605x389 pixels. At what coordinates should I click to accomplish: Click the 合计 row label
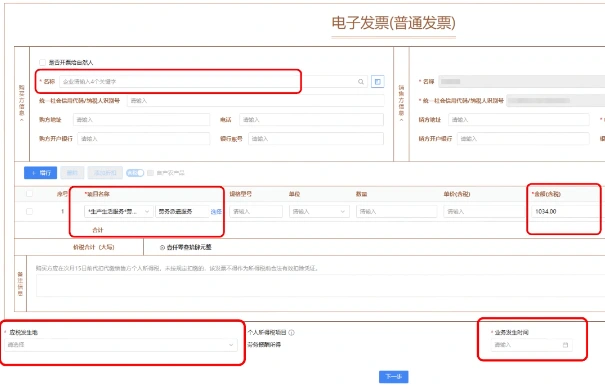(98, 230)
